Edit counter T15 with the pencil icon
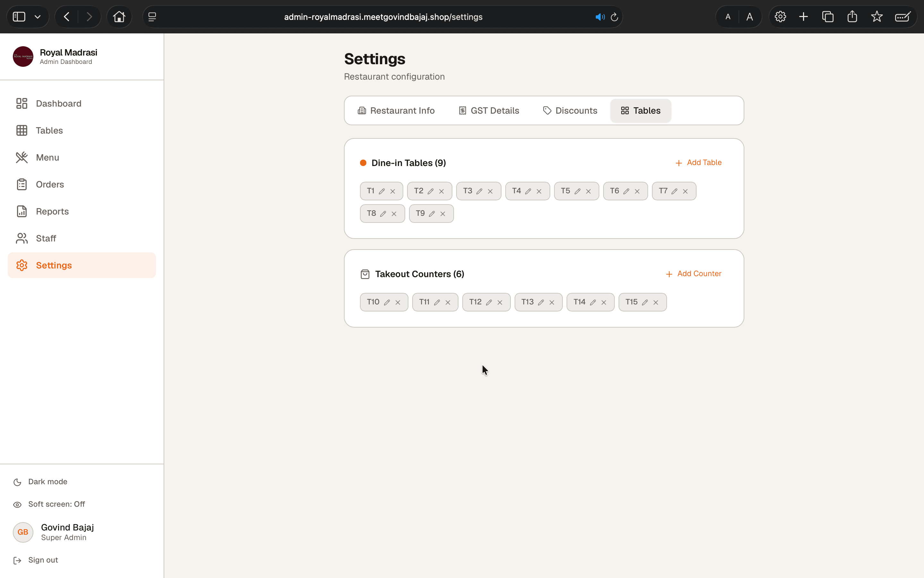 [645, 302]
